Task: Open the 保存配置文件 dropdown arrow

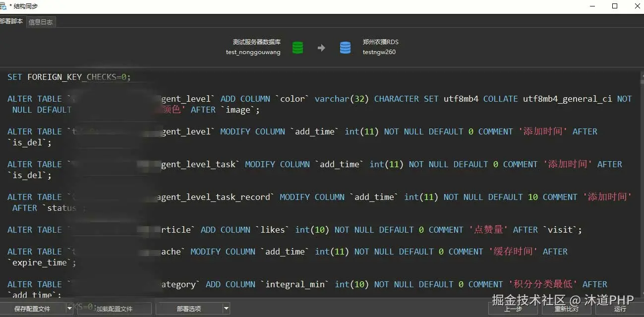Action: (x=69, y=309)
